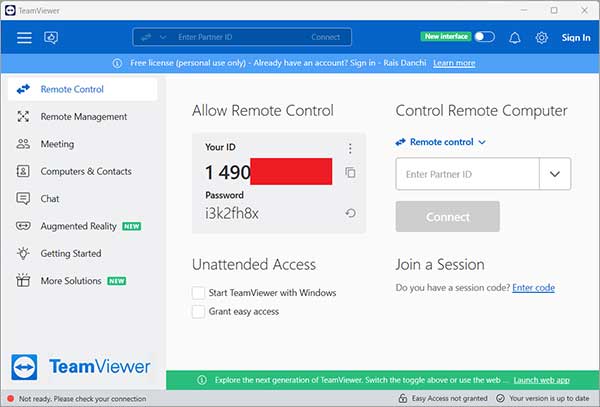Expand the Remote control mode dropdown

(441, 142)
